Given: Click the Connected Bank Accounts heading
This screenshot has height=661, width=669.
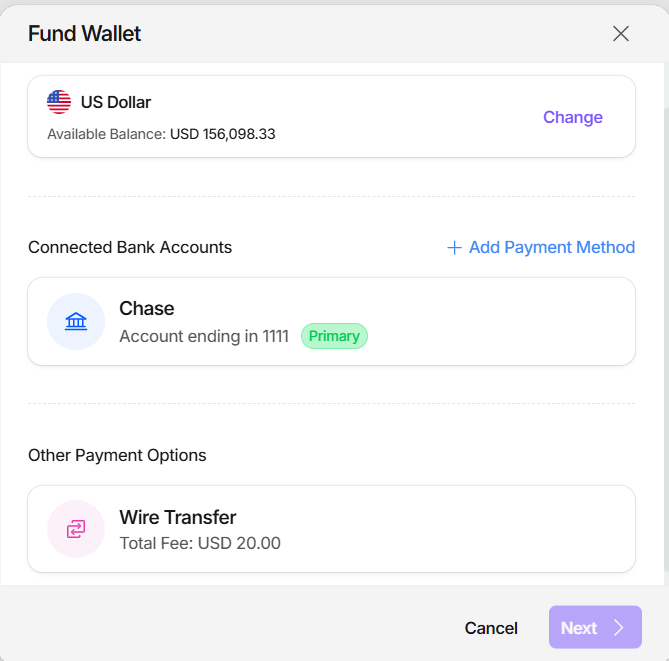Looking at the screenshot, I should [130, 247].
